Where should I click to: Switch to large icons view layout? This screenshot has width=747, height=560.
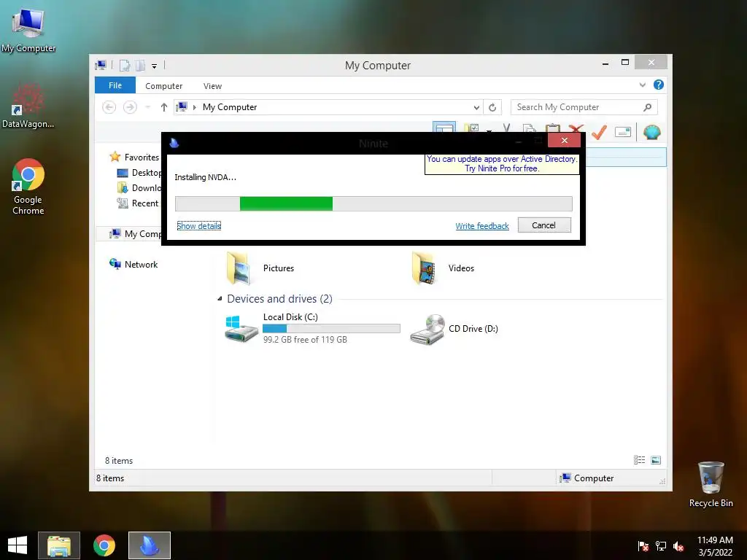[656, 459]
